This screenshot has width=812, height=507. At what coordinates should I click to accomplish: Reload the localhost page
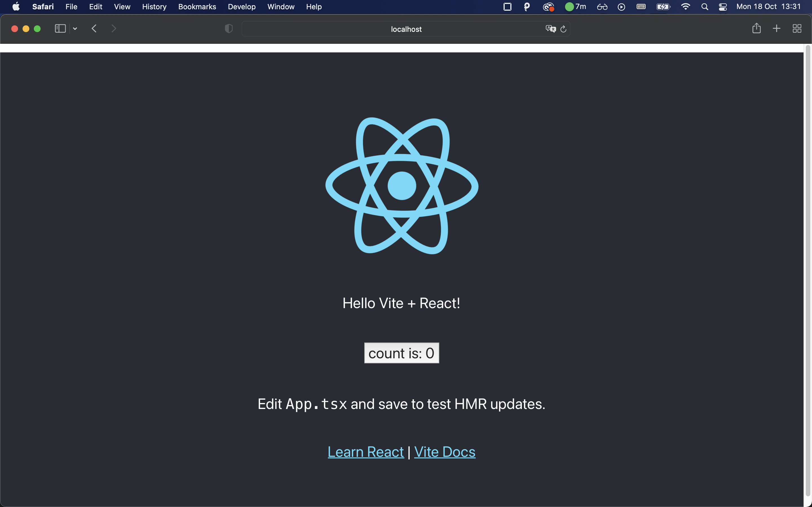click(x=563, y=29)
